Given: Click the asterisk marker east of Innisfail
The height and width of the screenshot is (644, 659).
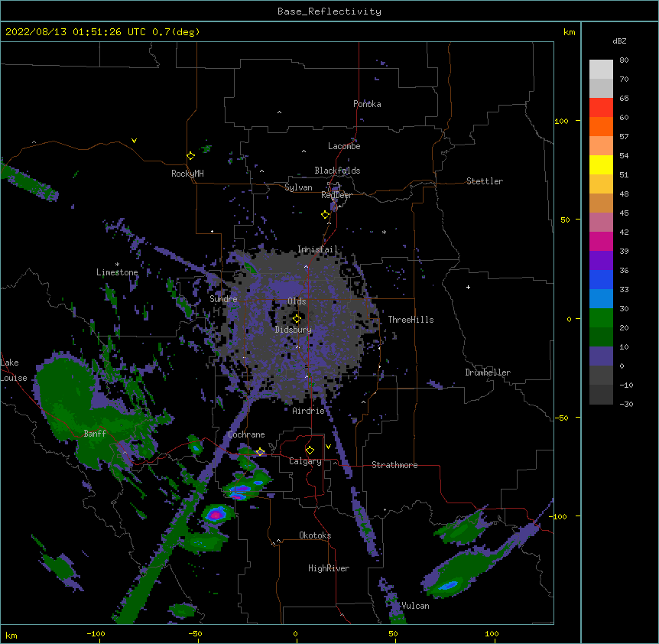Looking at the screenshot, I should pos(384,232).
